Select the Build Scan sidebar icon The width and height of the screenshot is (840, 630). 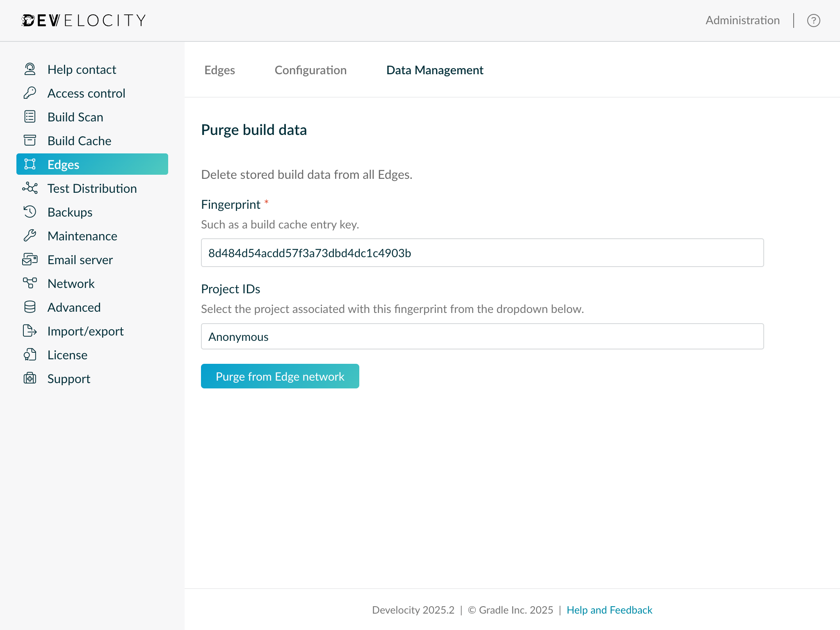pos(29,116)
